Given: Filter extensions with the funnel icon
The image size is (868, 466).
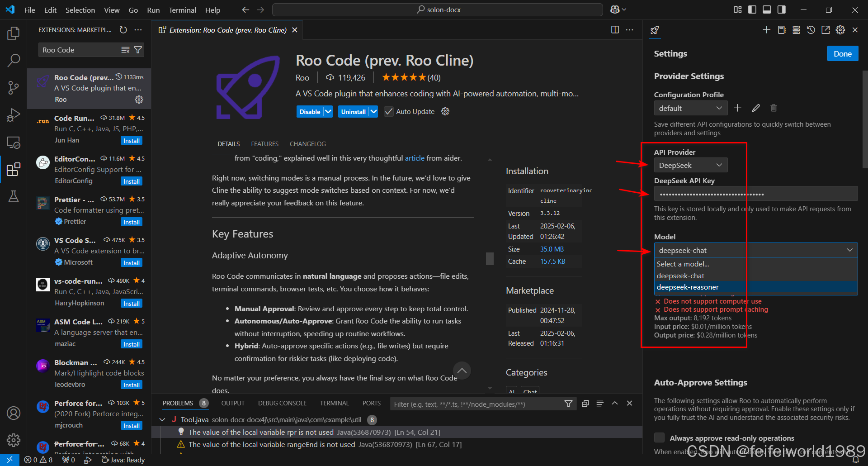Looking at the screenshot, I should (138, 50).
